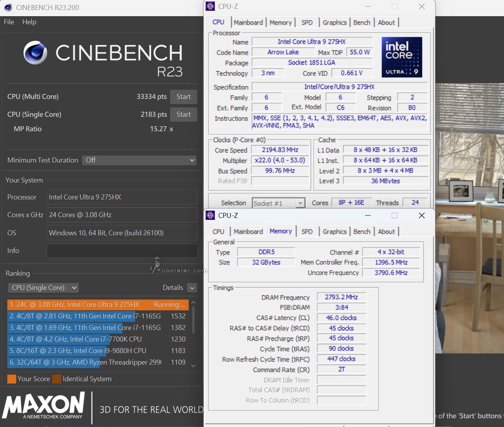
Task: Click the Intel Core Ultra 9 badge logo
Action: pos(402,57)
